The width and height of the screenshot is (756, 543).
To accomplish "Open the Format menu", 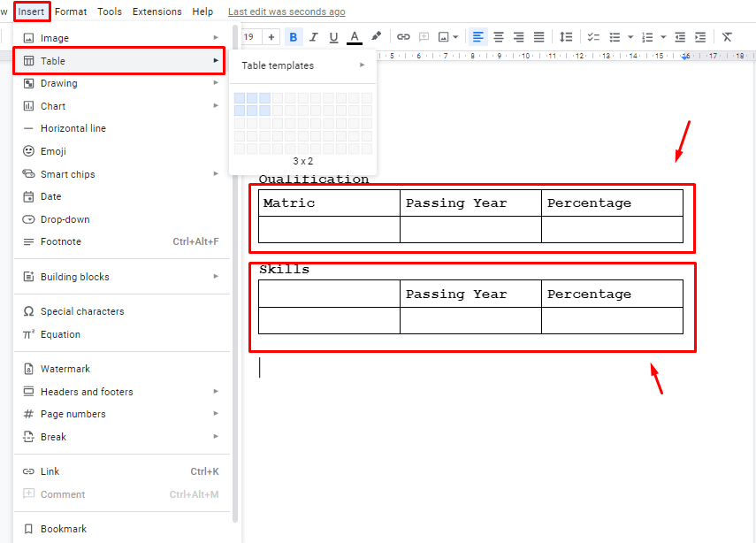I will [x=71, y=11].
